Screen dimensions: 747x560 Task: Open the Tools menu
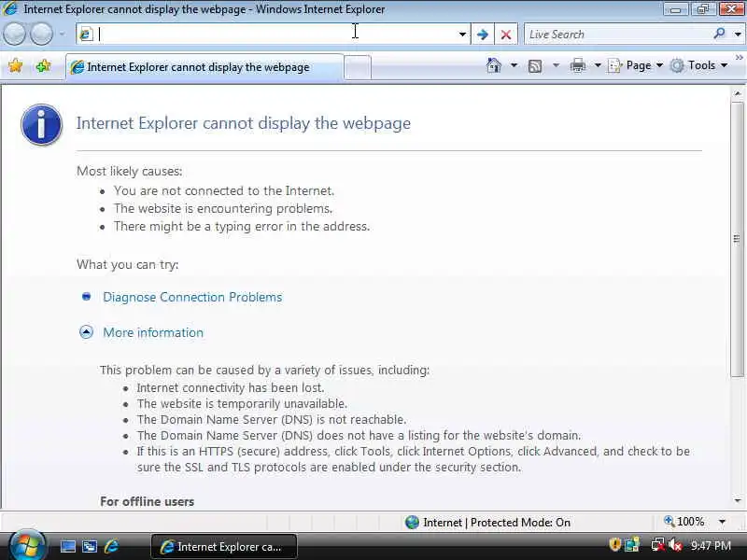tap(698, 65)
